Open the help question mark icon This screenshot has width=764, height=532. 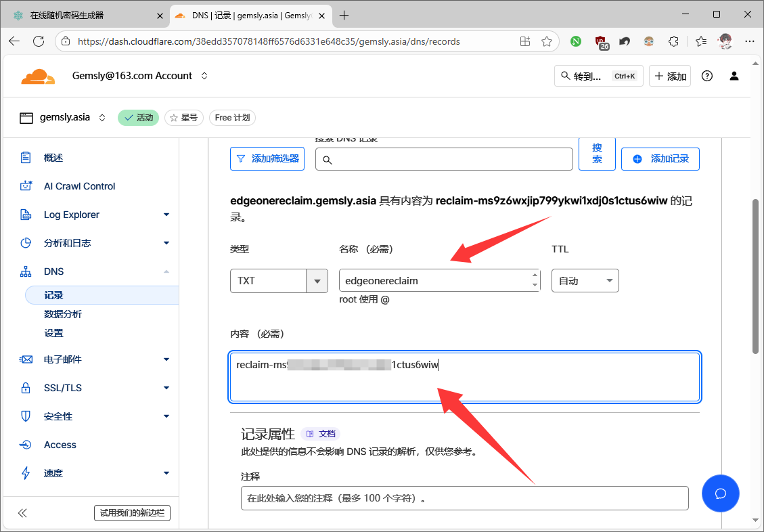click(707, 76)
